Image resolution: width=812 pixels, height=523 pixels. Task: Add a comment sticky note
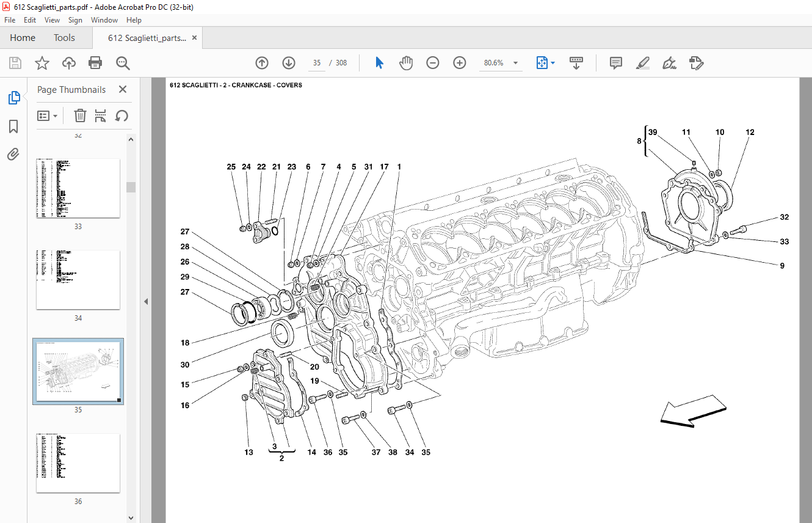pyautogui.click(x=616, y=63)
